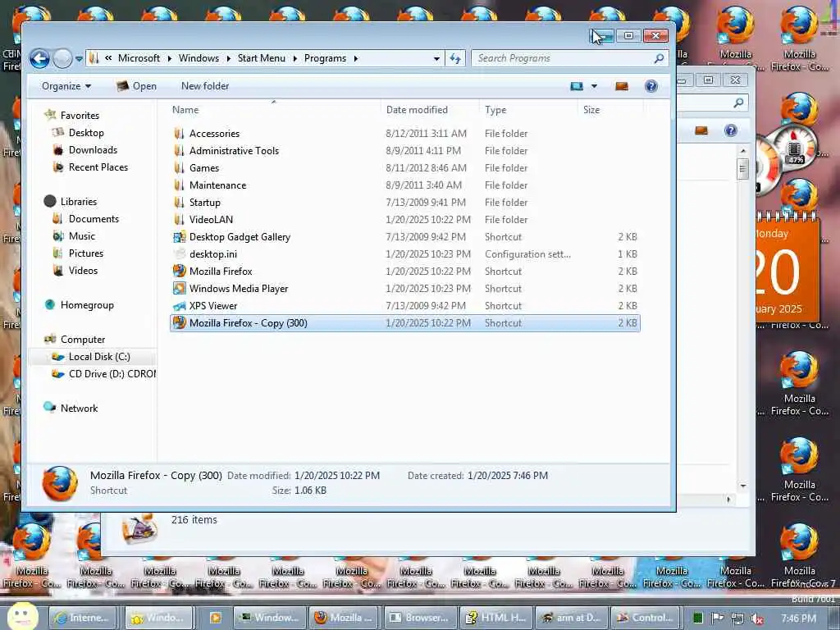Select the Maintenance folder icon
This screenshot has width=840, height=630.
tap(180, 185)
